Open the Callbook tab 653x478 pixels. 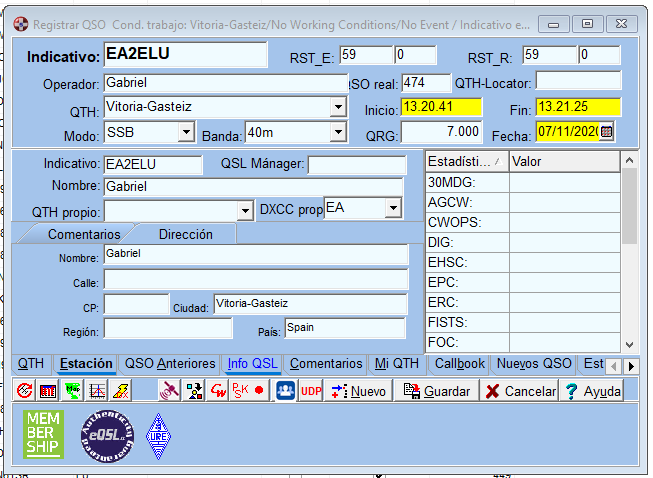point(458,364)
